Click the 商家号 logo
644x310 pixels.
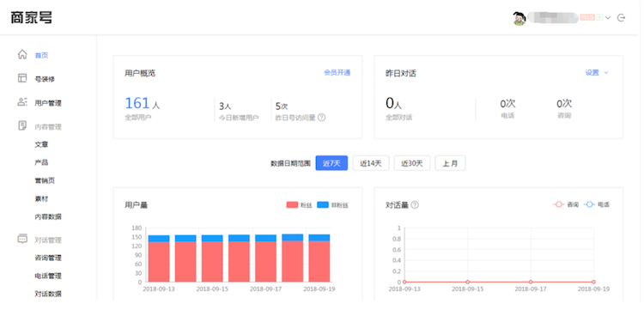coord(31,18)
